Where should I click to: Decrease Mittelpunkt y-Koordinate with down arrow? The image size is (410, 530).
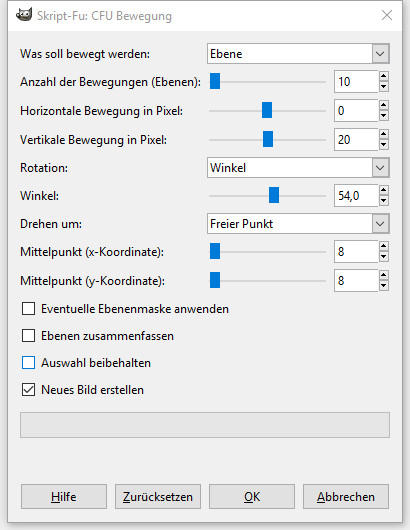click(x=383, y=286)
